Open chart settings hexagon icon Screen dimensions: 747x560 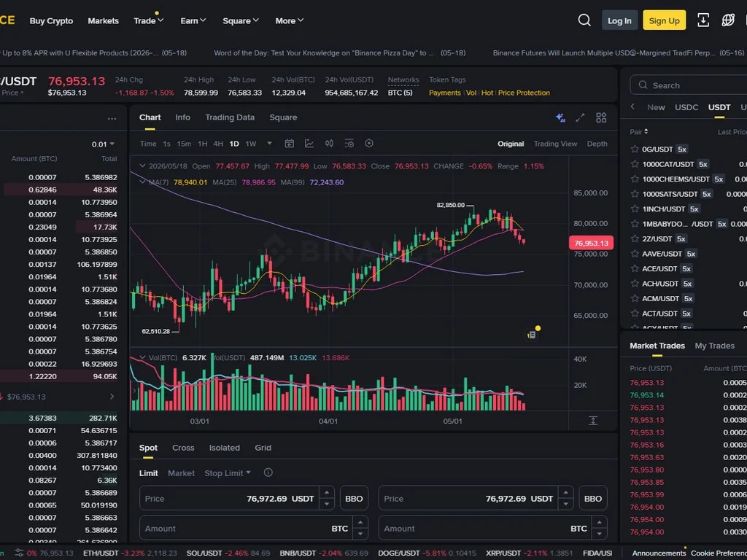pos(369,144)
